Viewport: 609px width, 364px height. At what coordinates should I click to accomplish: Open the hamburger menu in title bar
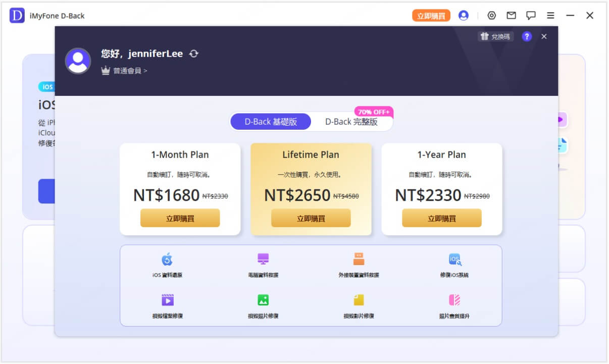550,16
